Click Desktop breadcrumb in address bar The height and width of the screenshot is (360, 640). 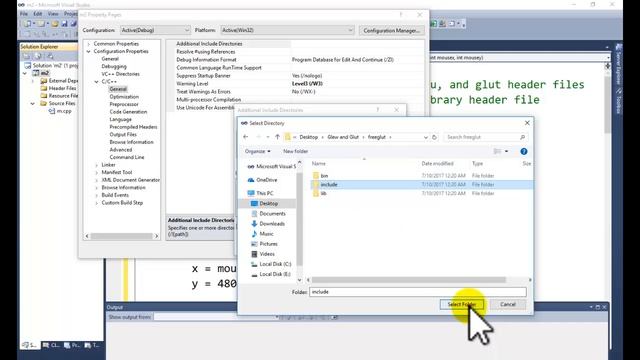click(x=309, y=137)
